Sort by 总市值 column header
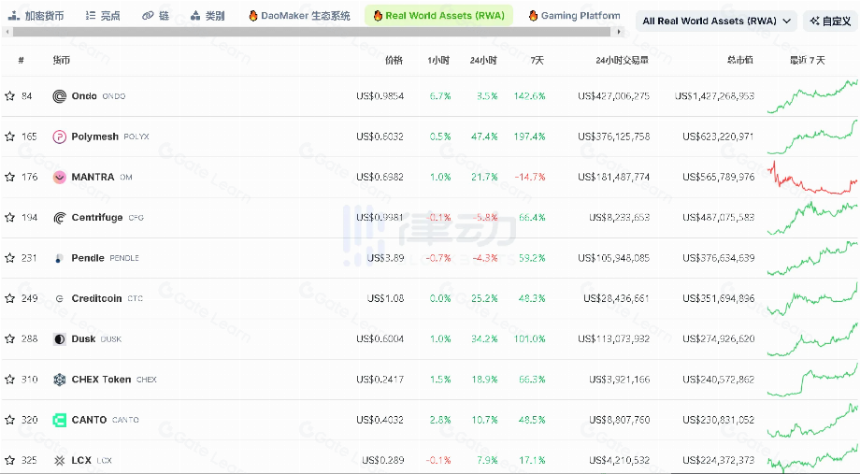The image size is (860, 474). (740, 60)
